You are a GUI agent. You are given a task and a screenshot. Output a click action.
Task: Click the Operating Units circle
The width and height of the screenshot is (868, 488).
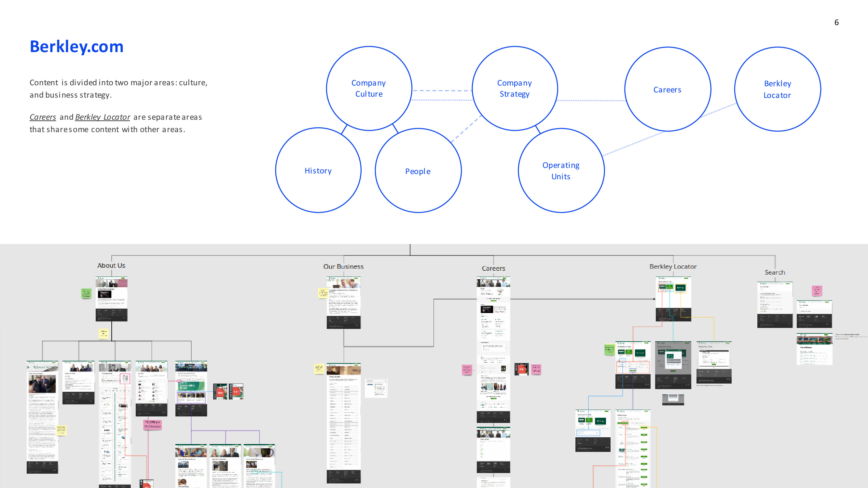[561, 171]
